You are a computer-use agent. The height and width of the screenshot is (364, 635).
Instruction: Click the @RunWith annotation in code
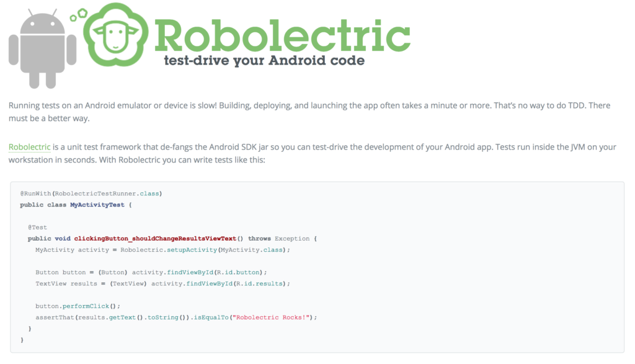click(x=35, y=193)
